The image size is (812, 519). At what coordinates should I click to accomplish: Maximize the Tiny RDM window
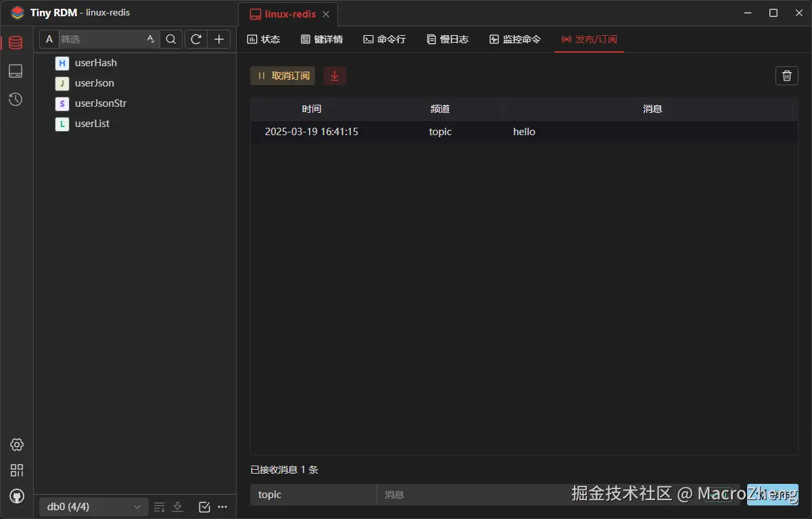[x=773, y=13]
